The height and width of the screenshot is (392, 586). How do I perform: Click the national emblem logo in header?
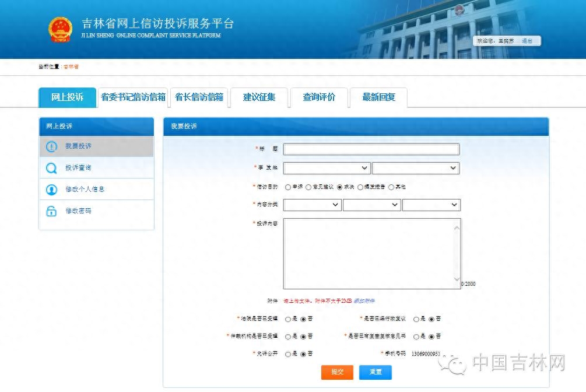[x=60, y=29]
